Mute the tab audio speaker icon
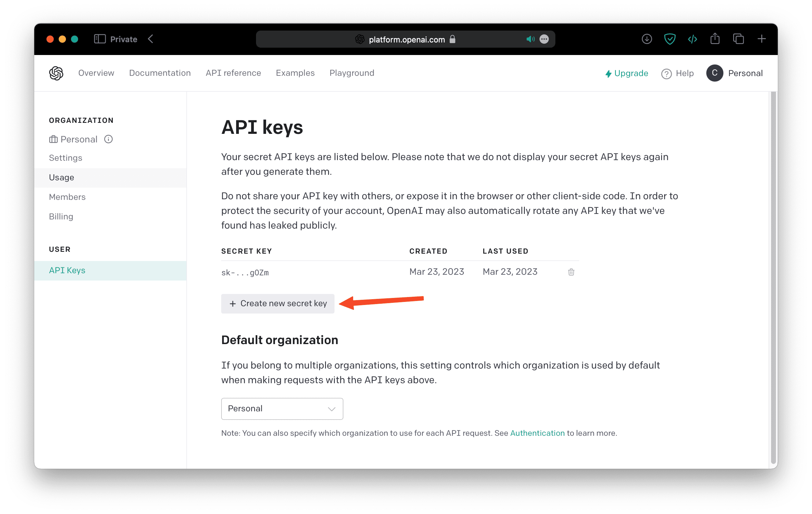Image resolution: width=812 pixels, height=514 pixels. [x=530, y=39]
